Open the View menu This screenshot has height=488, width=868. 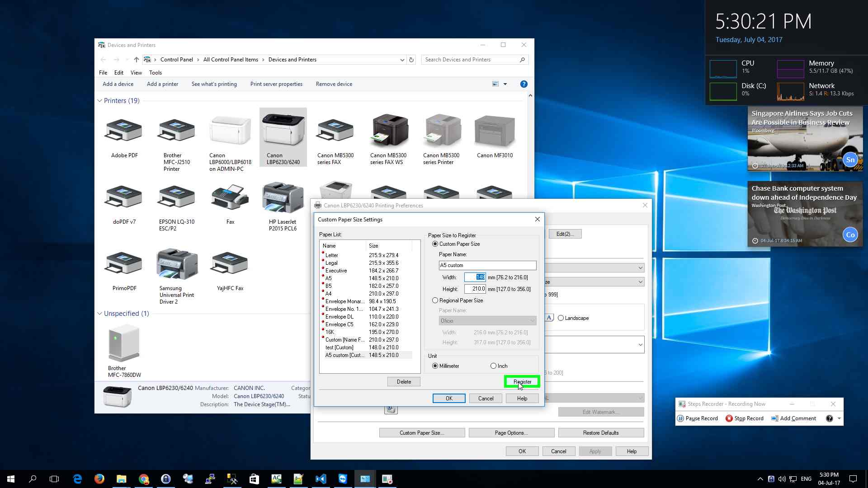[x=136, y=73]
